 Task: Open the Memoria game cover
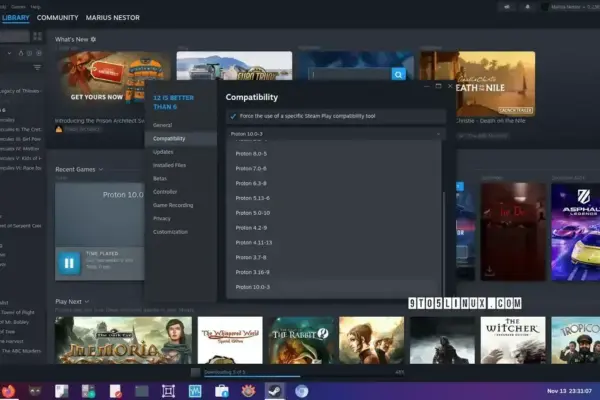point(123,340)
